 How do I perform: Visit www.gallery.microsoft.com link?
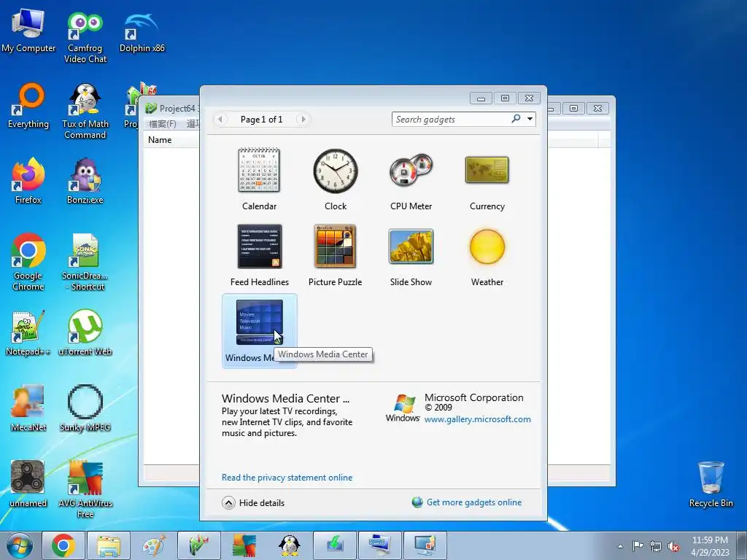(x=477, y=419)
